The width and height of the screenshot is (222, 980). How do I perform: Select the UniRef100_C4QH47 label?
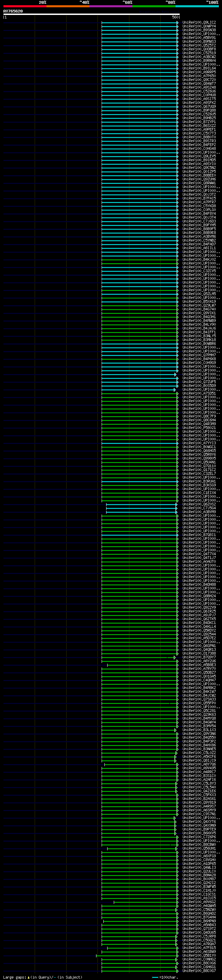pos(199,680)
